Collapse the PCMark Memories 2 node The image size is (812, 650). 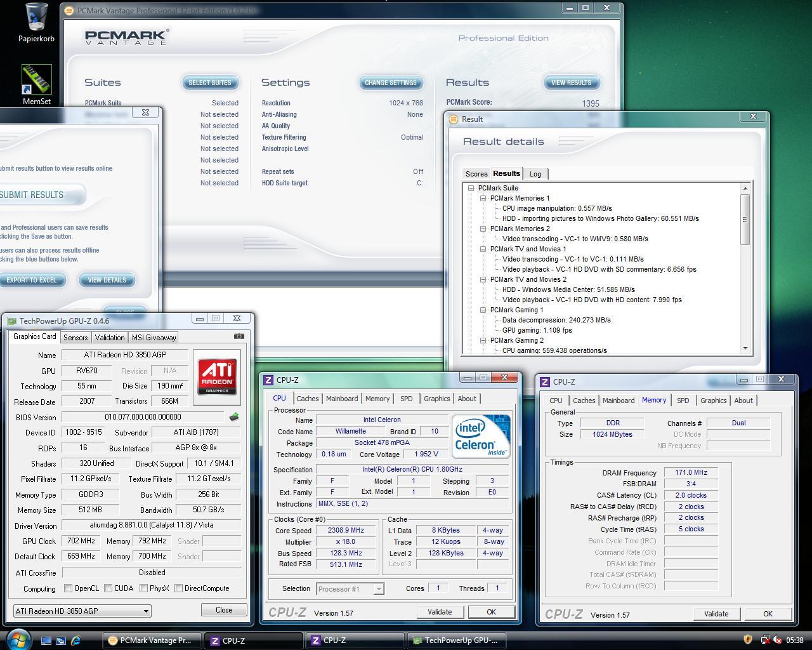(483, 229)
